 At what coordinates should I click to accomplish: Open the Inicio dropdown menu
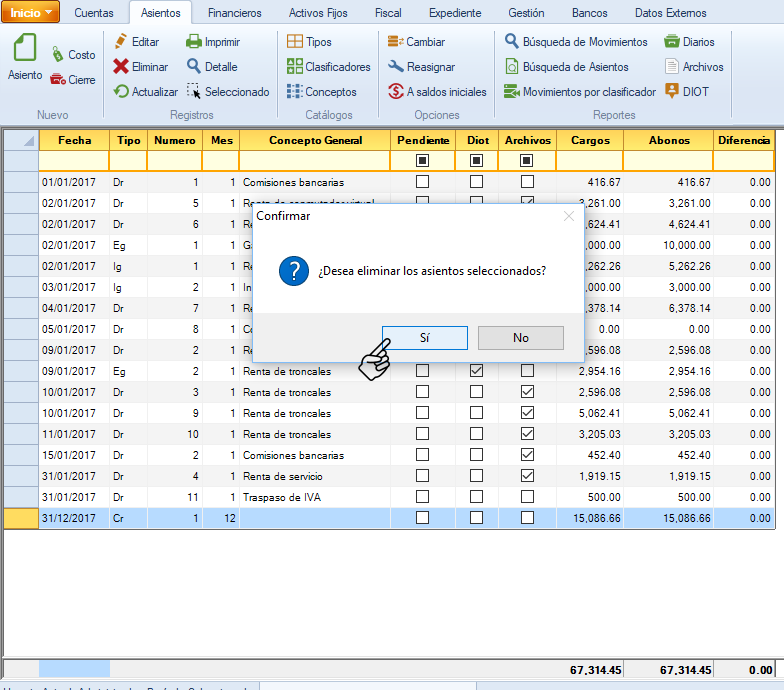[31, 12]
